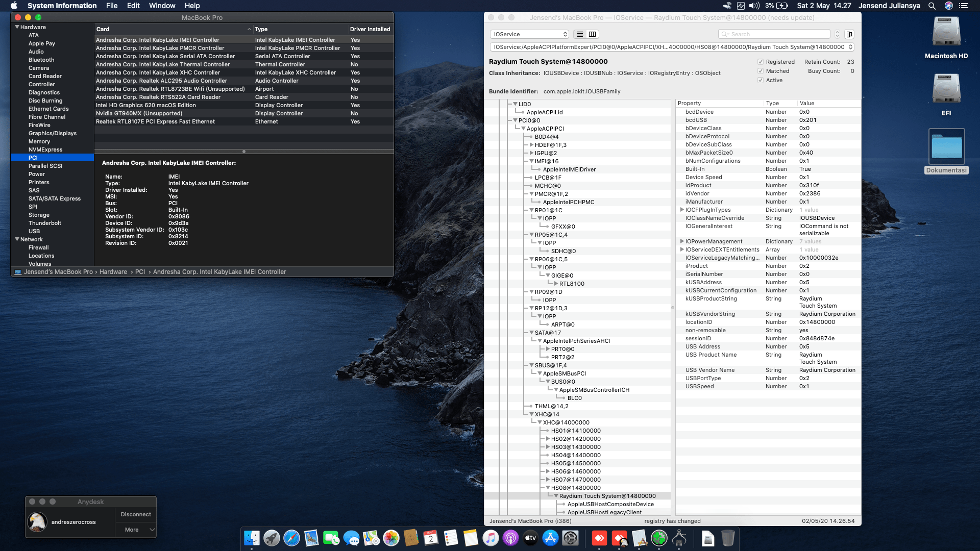Sort PCI table by Type column
This screenshot has width=980, height=551.
[301, 29]
